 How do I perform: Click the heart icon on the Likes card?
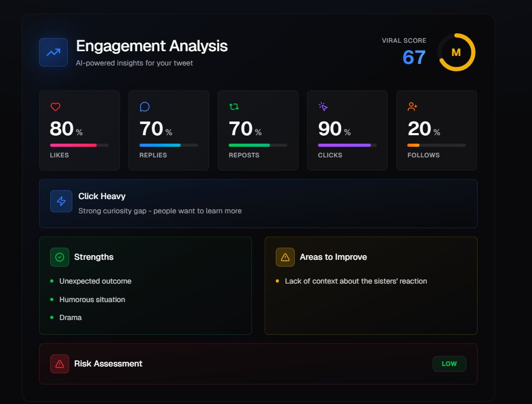pyautogui.click(x=55, y=106)
